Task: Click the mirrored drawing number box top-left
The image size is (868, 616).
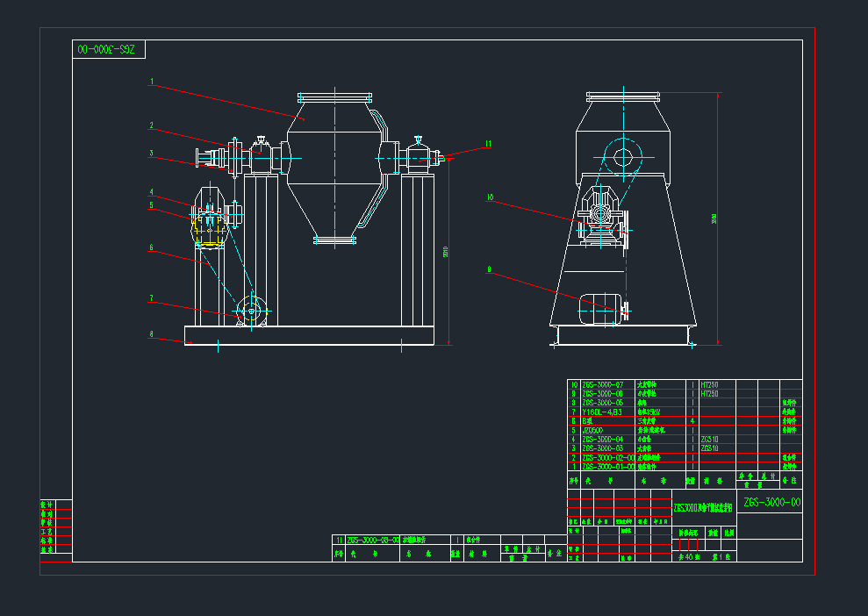Action: pos(108,51)
